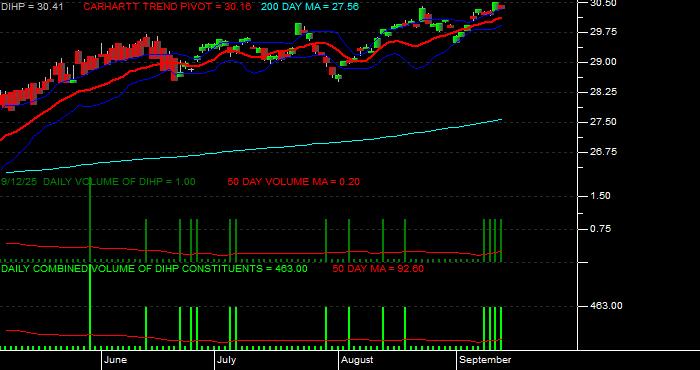Viewport: 700px width, 370px height.
Task: Click the 200 DAY MA = 27.56 label
Action: click(309, 7)
